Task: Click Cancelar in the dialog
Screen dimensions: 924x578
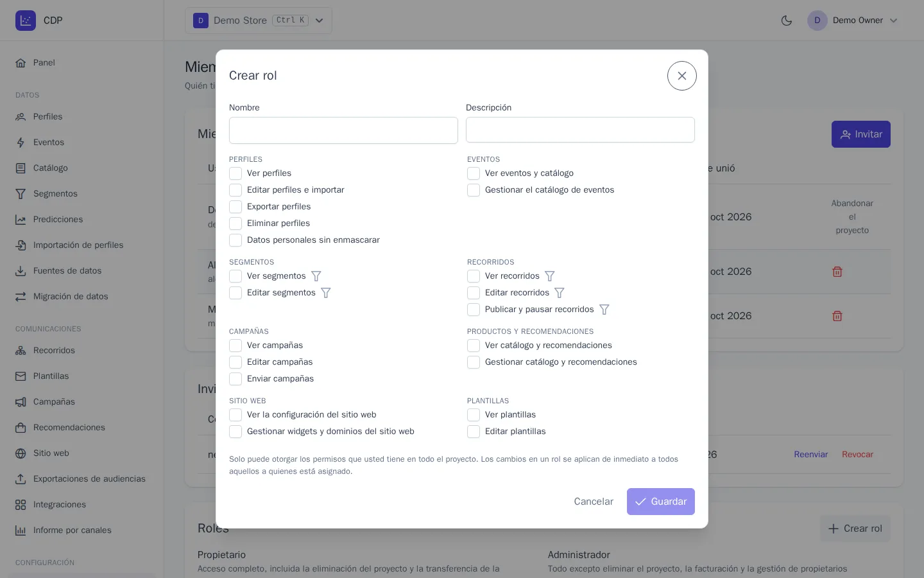Action: 594,502
